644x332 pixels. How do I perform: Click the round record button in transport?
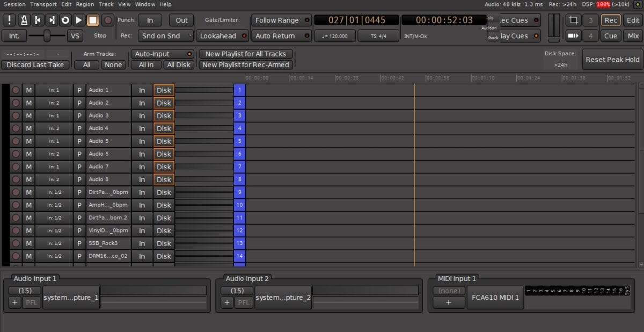(x=108, y=20)
